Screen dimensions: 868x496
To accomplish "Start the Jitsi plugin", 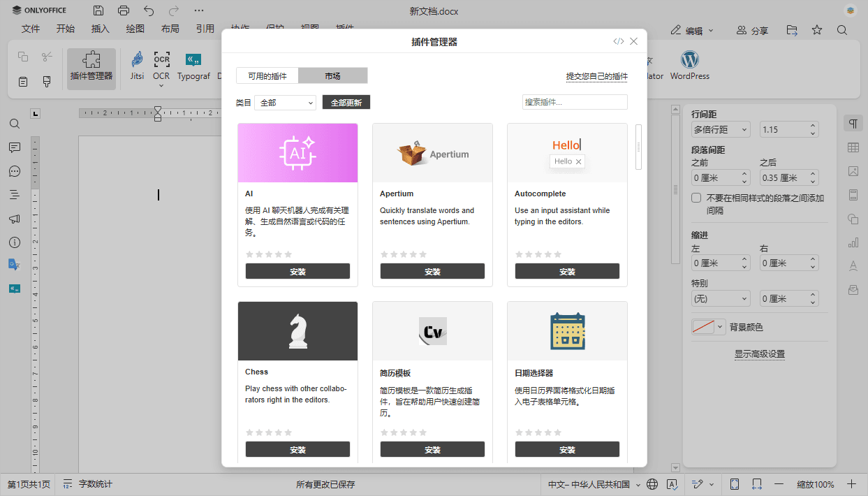I will click(137, 68).
